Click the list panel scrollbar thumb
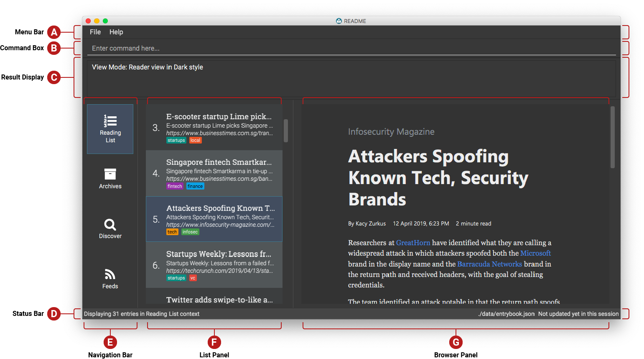644x359 pixels. 286,131
